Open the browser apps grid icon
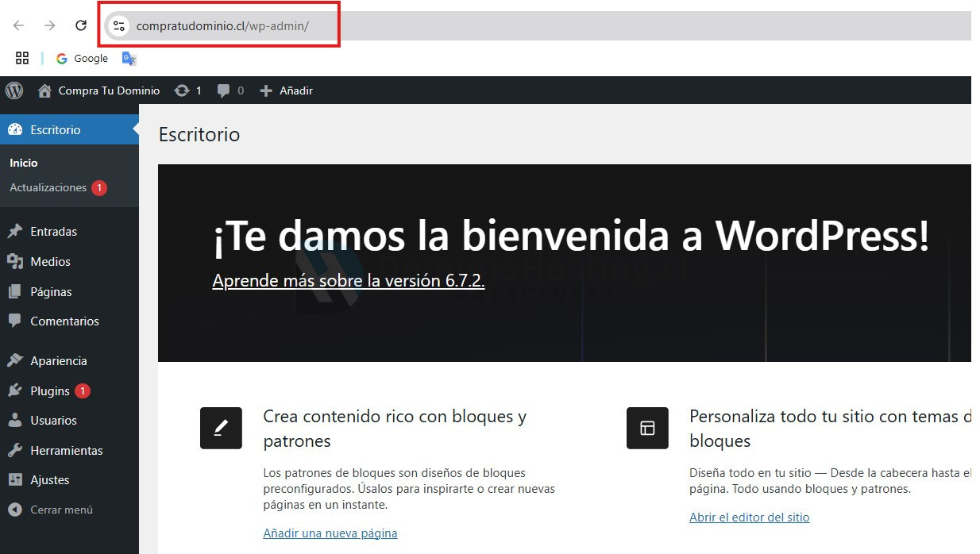Viewport: 980px width, 554px height. [x=22, y=58]
